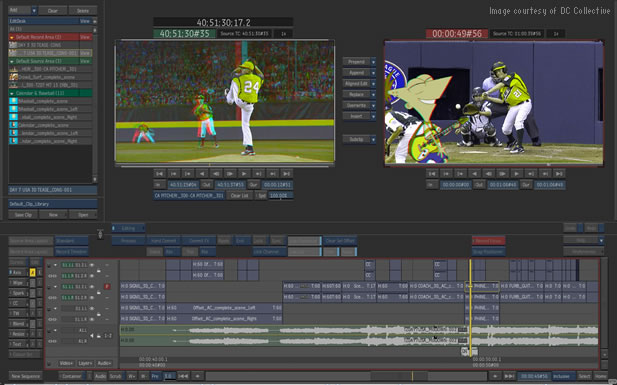Toggle the Scrub button in bottom bar
The image size is (617, 385).
116,376
